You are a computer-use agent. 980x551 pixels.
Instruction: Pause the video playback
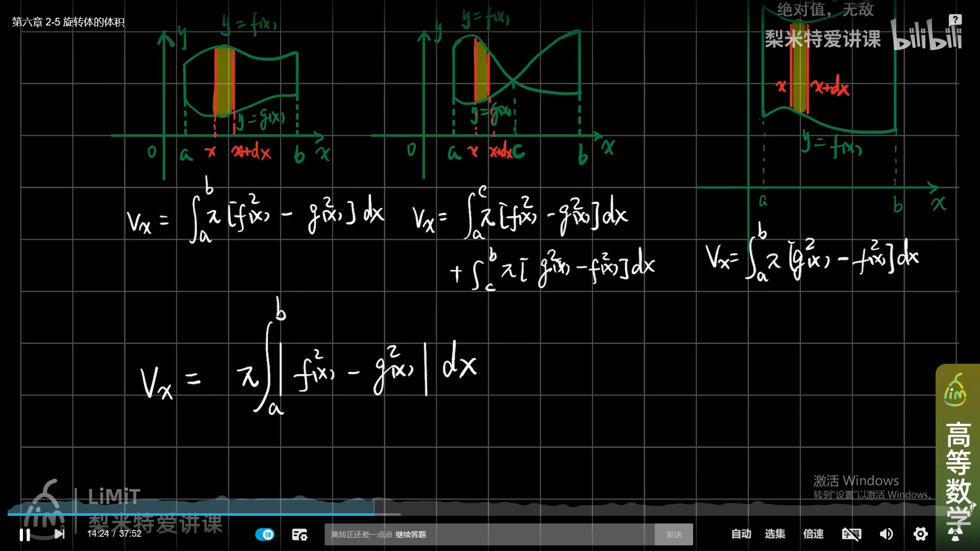pos(24,534)
